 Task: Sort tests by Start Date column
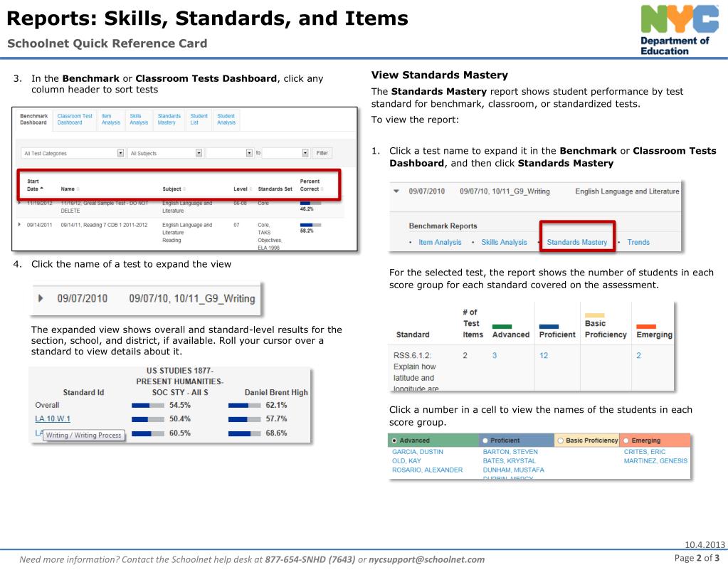[x=35, y=185]
